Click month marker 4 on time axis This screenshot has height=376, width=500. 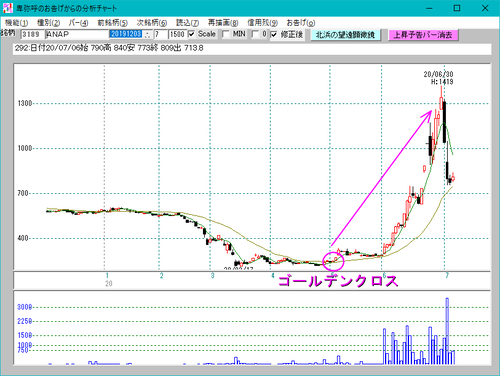pyautogui.click(x=273, y=276)
